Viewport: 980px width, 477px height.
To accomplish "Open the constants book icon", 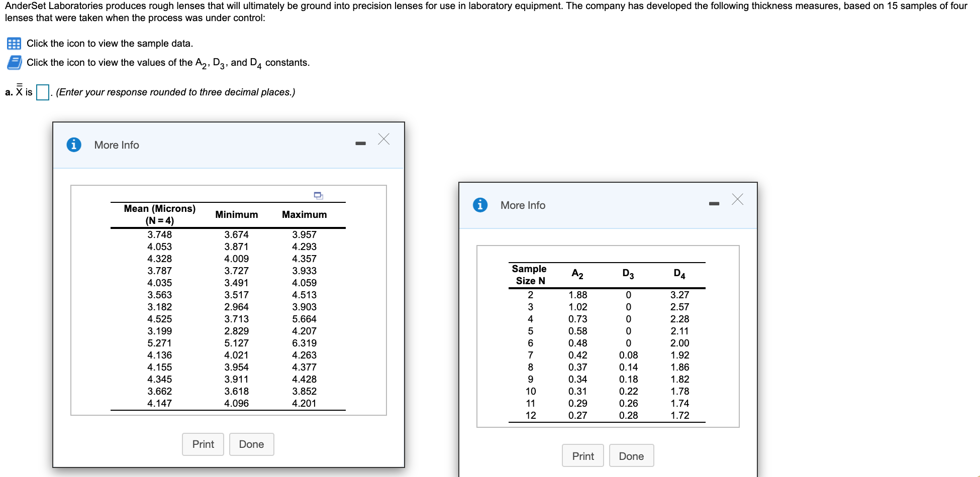I will 14,62.
